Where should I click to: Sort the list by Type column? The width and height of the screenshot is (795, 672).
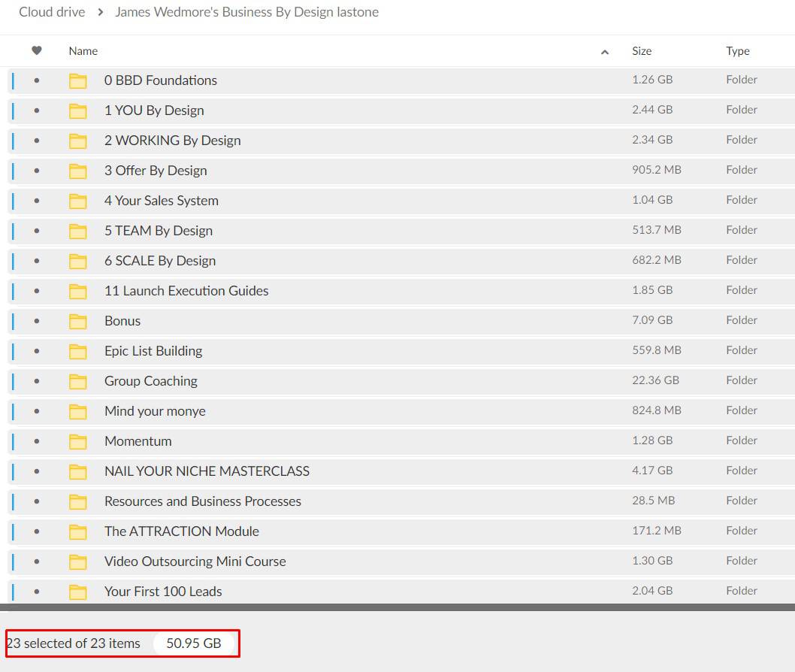737,51
